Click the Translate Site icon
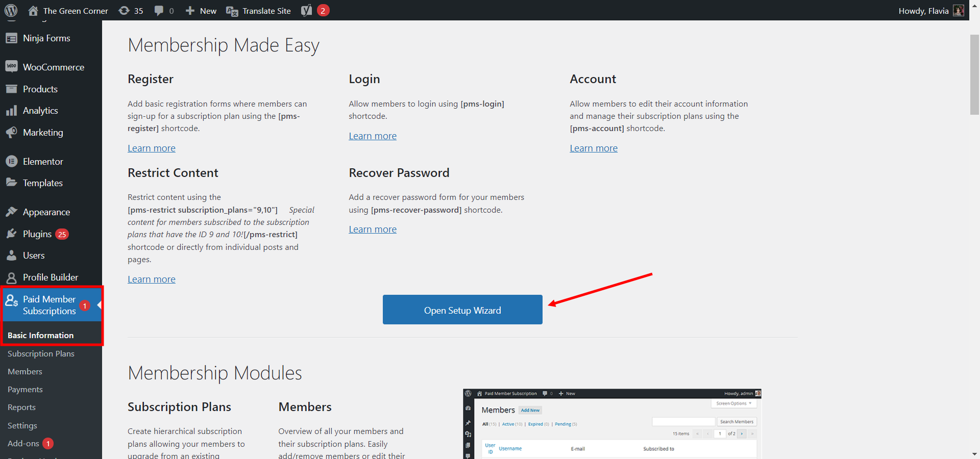 (x=232, y=11)
